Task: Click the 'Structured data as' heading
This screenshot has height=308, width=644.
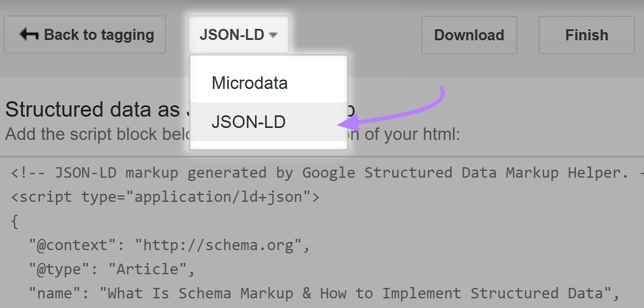Action: [93, 109]
